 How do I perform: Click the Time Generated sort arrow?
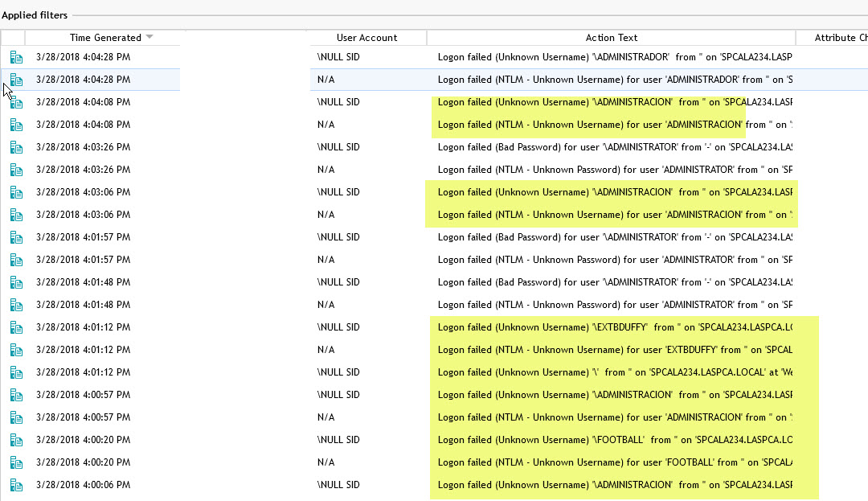coord(149,37)
